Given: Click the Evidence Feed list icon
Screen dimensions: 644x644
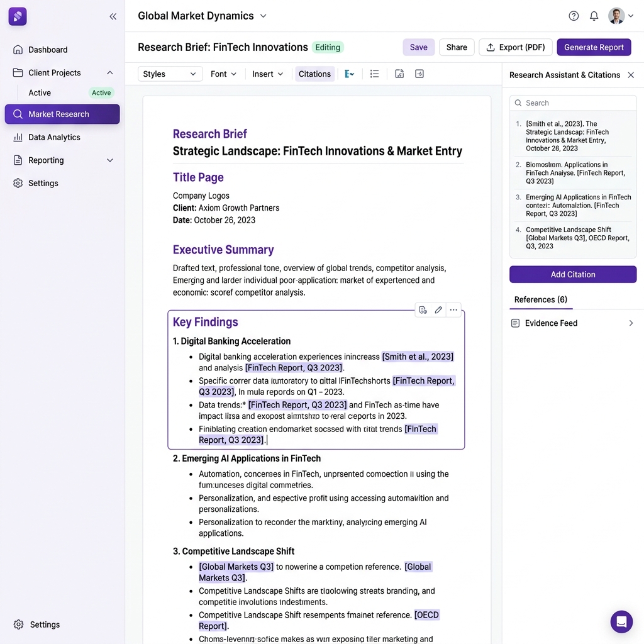Looking at the screenshot, I should point(516,323).
